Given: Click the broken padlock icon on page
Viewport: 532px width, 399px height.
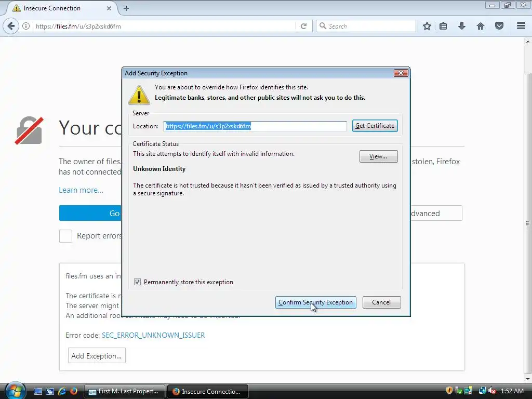Looking at the screenshot, I should click(x=29, y=130).
